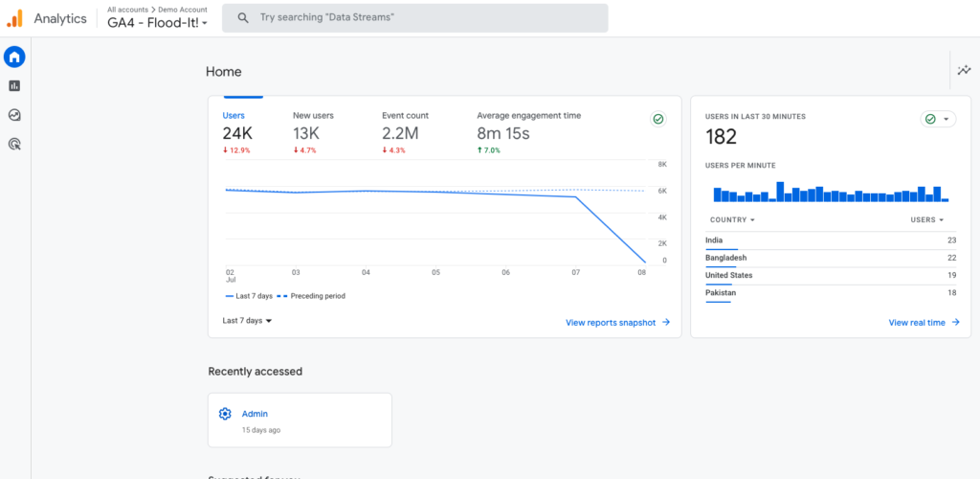Click the search input field
This screenshot has height=479, width=980.
tap(415, 17)
